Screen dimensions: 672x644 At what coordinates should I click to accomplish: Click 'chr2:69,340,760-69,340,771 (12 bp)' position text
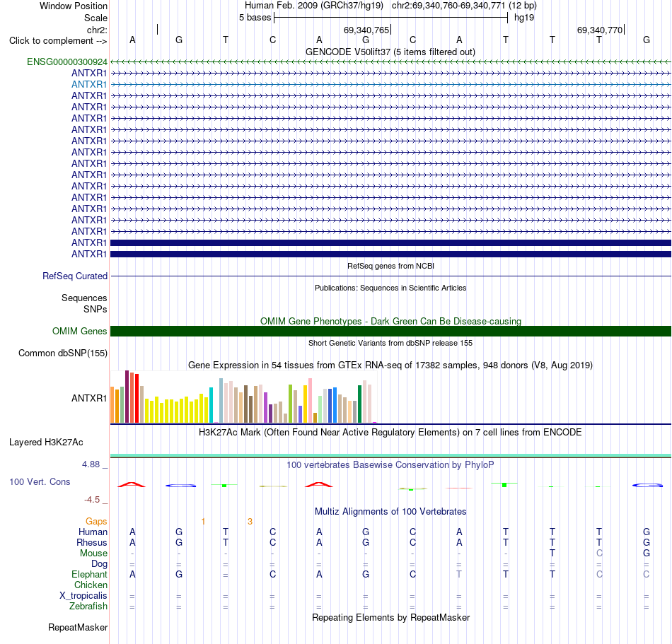pyautogui.click(x=464, y=6)
